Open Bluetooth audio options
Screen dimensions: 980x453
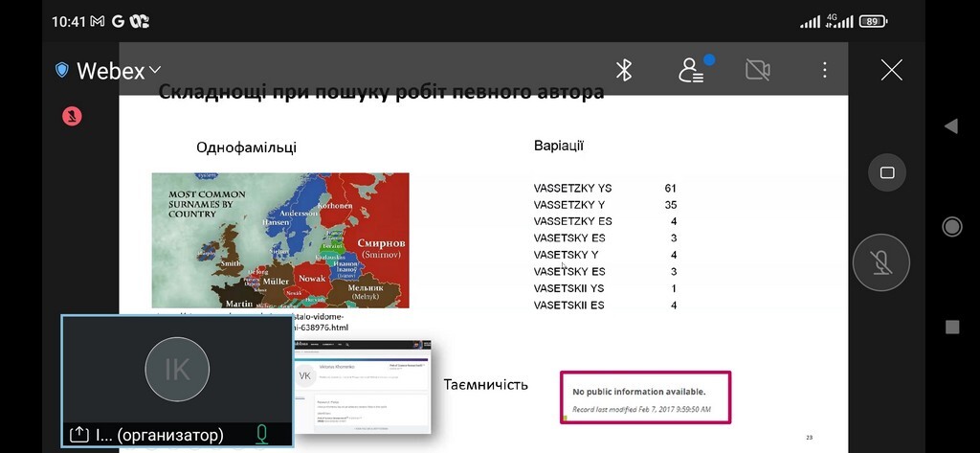(x=624, y=70)
